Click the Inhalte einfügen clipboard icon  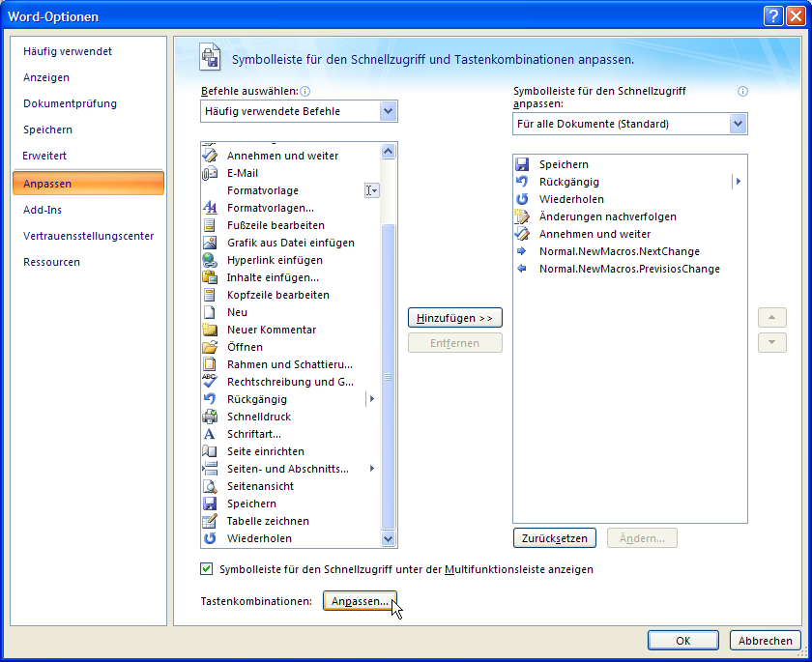210,277
